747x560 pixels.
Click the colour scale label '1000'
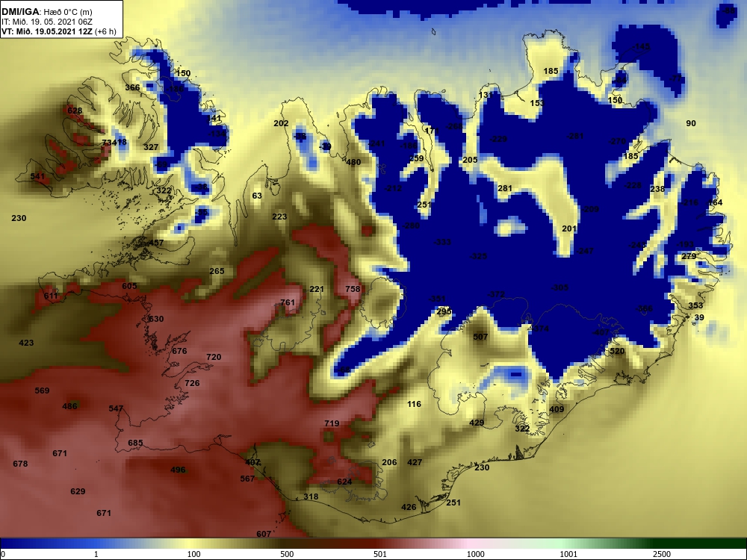pyautogui.click(x=475, y=554)
